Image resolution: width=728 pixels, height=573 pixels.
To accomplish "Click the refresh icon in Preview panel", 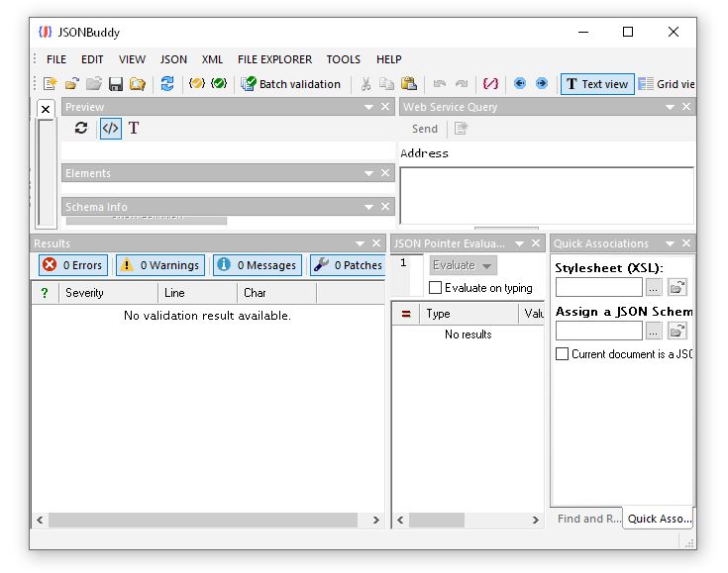I will (81, 128).
